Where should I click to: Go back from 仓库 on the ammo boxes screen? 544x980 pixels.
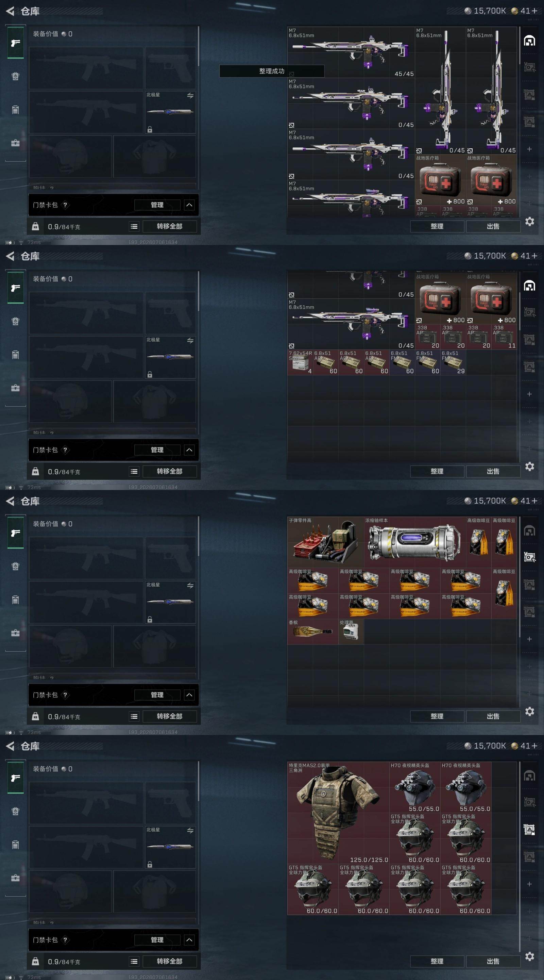pyautogui.click(x=10, y=256)
